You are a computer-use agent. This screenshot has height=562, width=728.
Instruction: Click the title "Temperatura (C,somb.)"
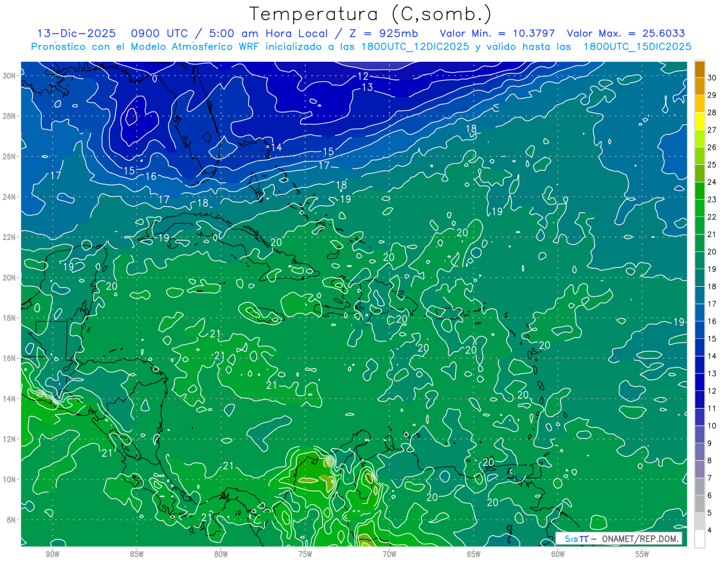point(371,14)
